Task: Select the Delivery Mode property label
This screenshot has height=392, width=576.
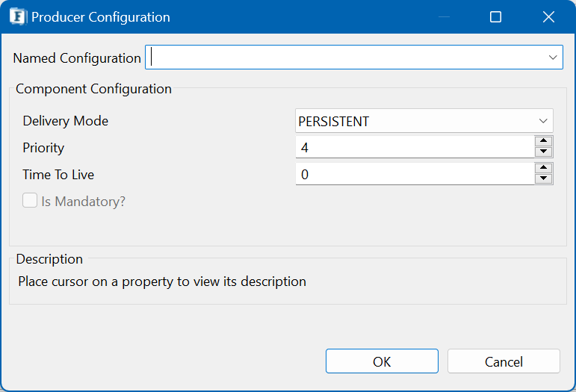Action: tap(66, 121)
